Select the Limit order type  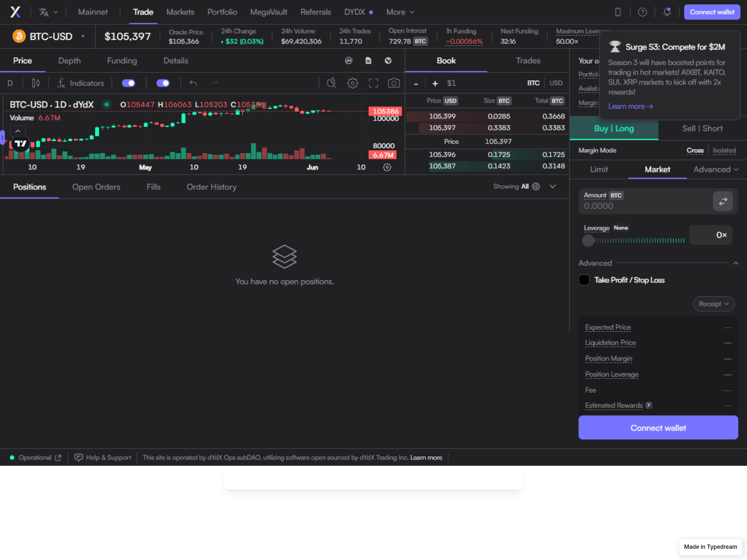tap(599, 169)
